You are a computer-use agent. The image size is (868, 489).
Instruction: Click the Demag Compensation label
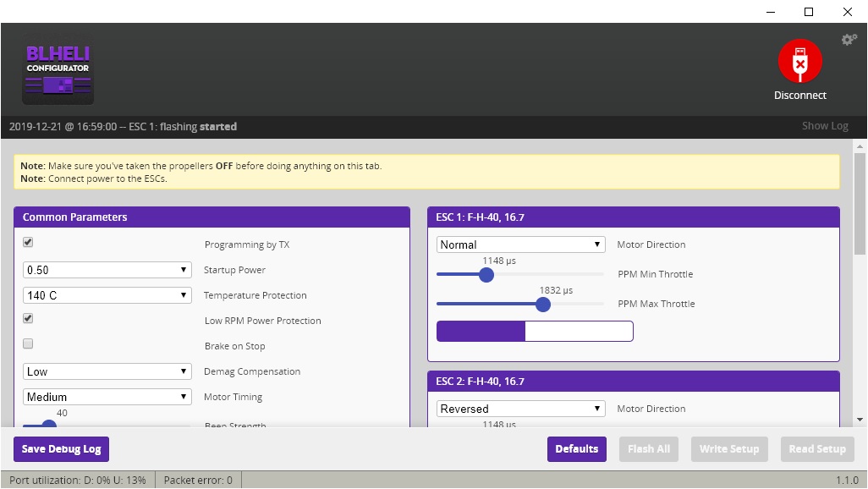[252, 371]
